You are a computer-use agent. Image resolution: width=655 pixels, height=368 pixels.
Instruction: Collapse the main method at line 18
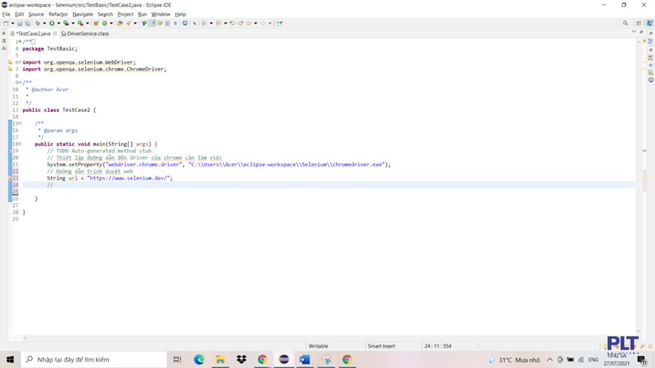[20, 144]
